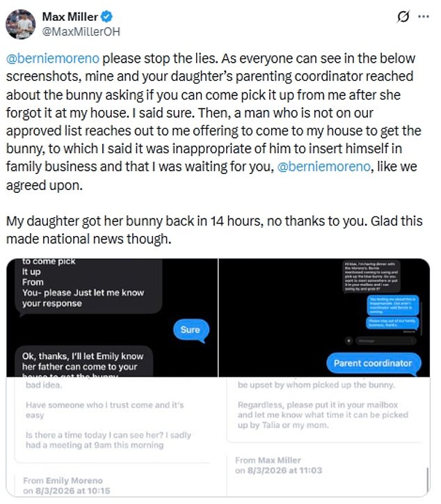This screenshot has width=441, height=504.
Task: Open second @berniemoreno mention near 'like we'
Action: click(x=323, y=166)
